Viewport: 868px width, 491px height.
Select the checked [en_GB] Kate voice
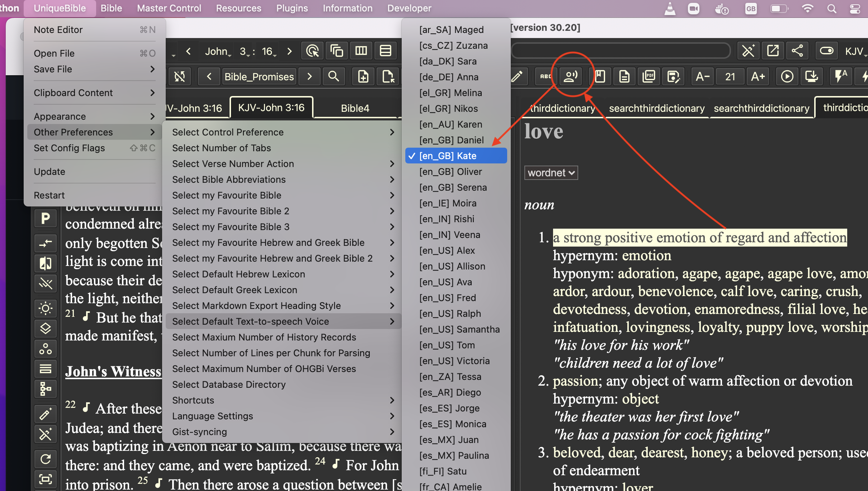(x=456, y=156)
